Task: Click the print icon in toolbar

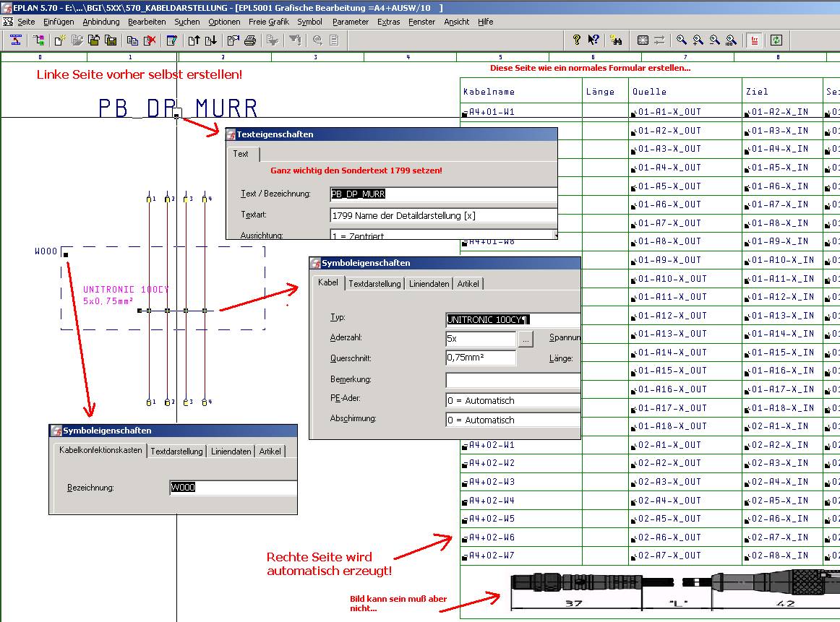Action: click(x=250, y=40)
